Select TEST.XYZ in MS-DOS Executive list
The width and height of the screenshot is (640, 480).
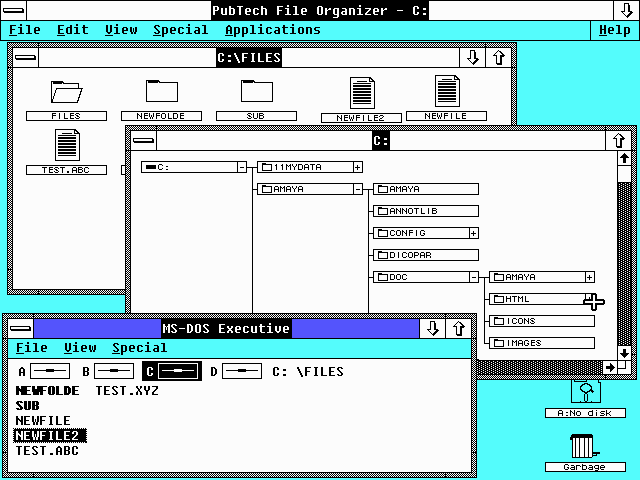(127, 391)
